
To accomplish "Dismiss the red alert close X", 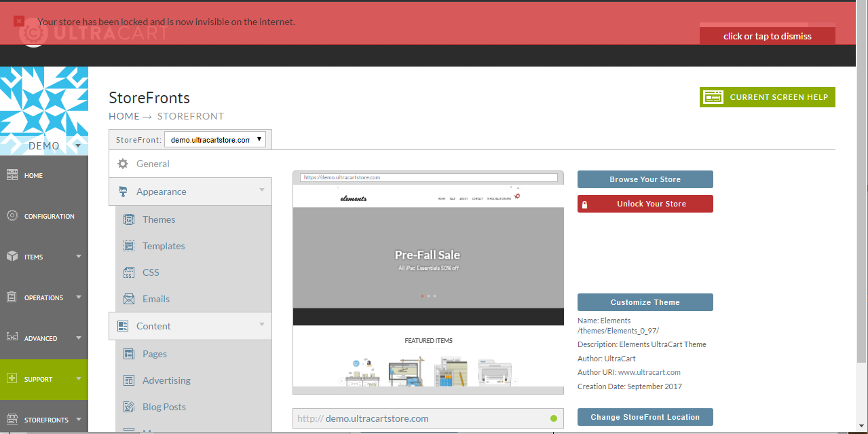I will (19, 22).
